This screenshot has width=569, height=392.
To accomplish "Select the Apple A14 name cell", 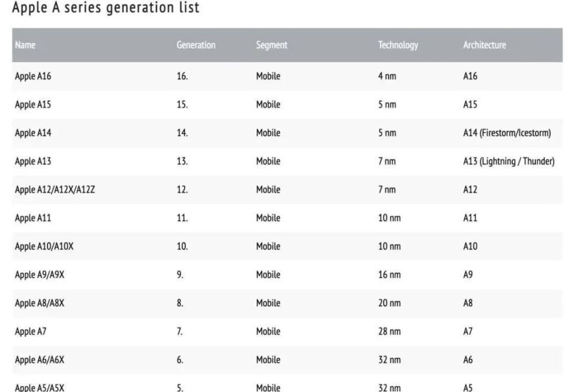I will click(33, 133).
